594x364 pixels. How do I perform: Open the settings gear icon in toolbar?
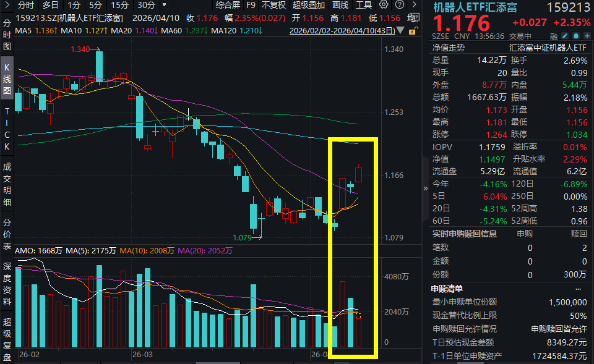coord(384,6)
